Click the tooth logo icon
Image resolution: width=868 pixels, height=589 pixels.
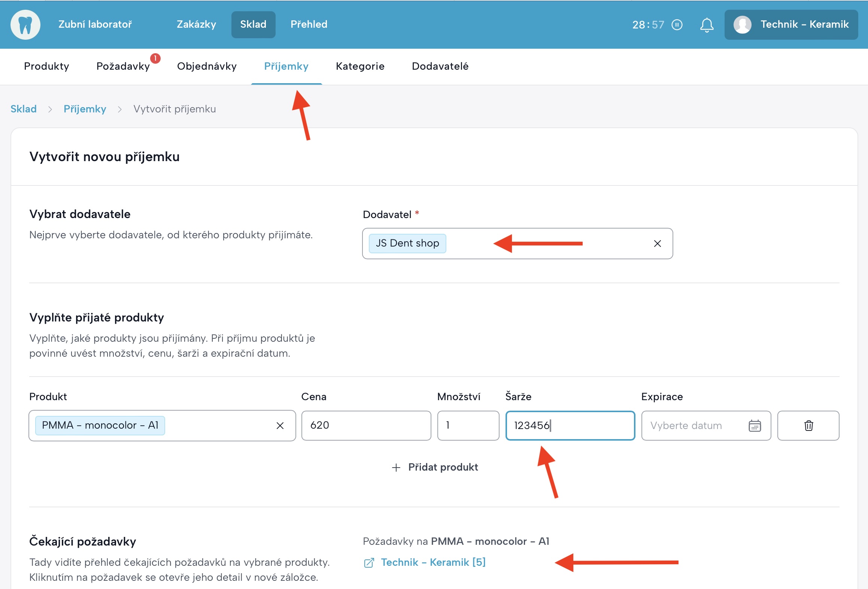[x=25, y=25]
